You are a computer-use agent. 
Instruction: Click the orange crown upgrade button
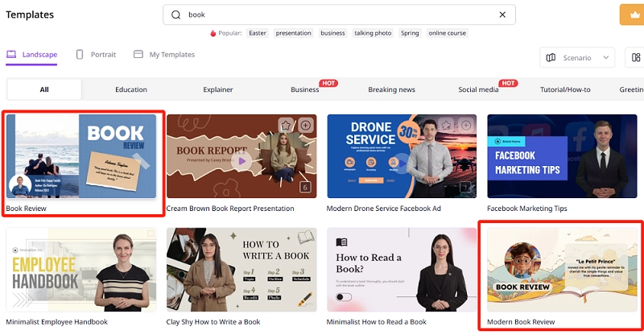click(x=630, y=14)
